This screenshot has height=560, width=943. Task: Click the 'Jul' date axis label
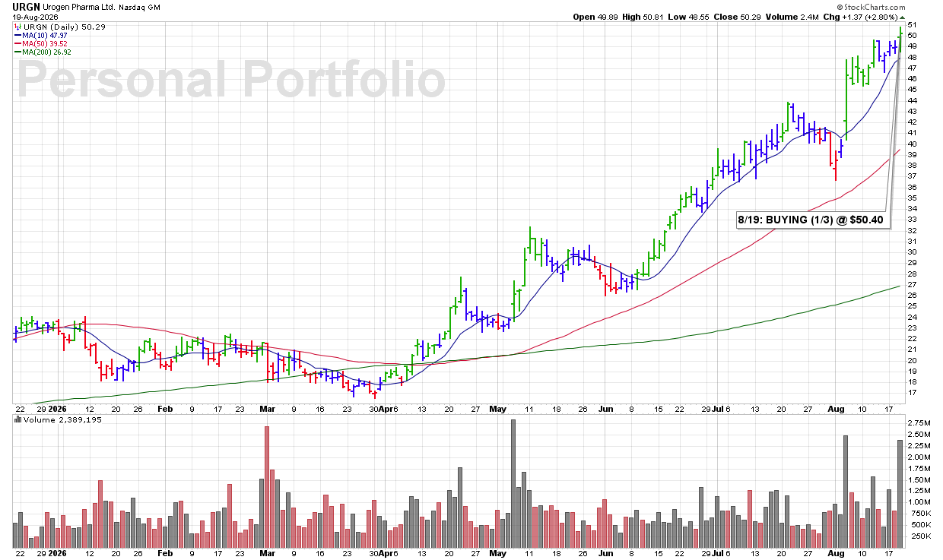pos(717,408)
